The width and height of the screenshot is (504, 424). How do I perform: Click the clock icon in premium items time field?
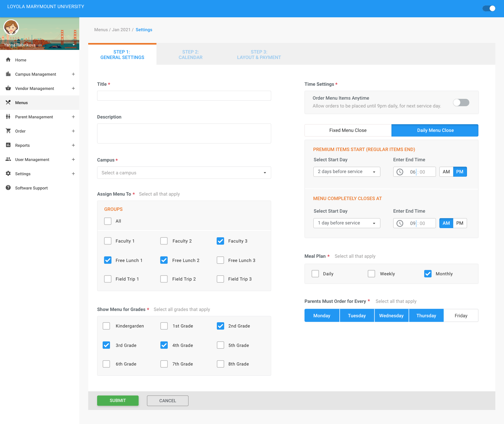click(400, 172)
